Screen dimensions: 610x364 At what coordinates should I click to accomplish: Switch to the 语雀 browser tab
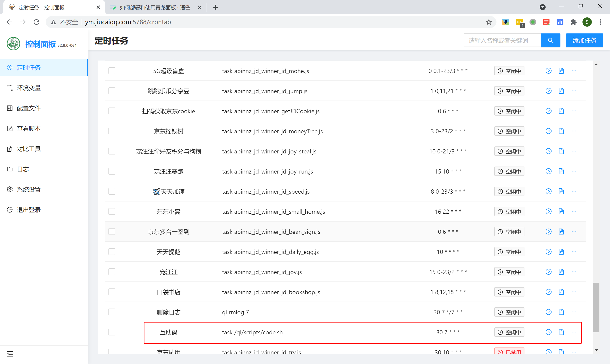(154, 7)
